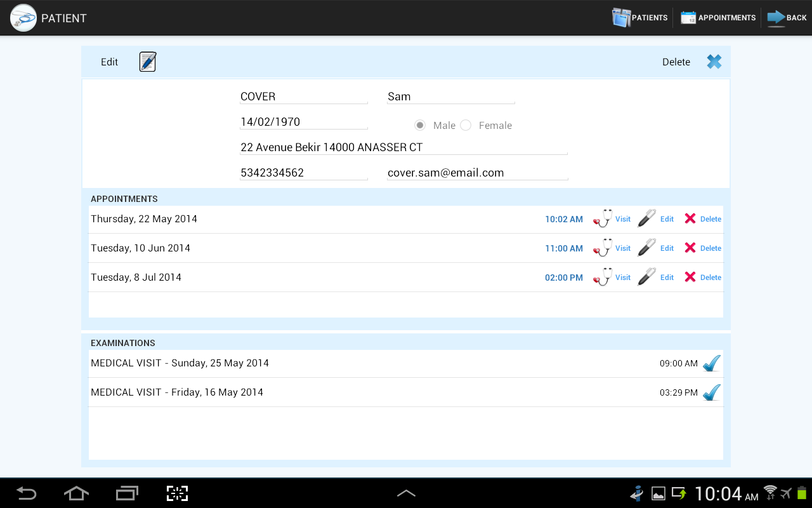Open the Appointments calendar icon
The height and width of the screenshot is (508, 812).
[x=688, y=18]
